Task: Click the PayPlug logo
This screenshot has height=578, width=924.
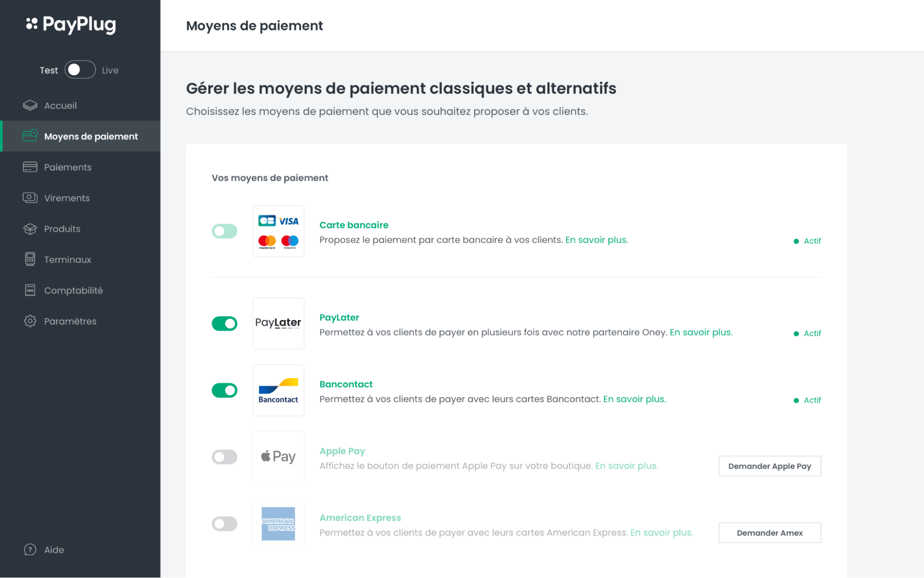Action: click(71, 25)
